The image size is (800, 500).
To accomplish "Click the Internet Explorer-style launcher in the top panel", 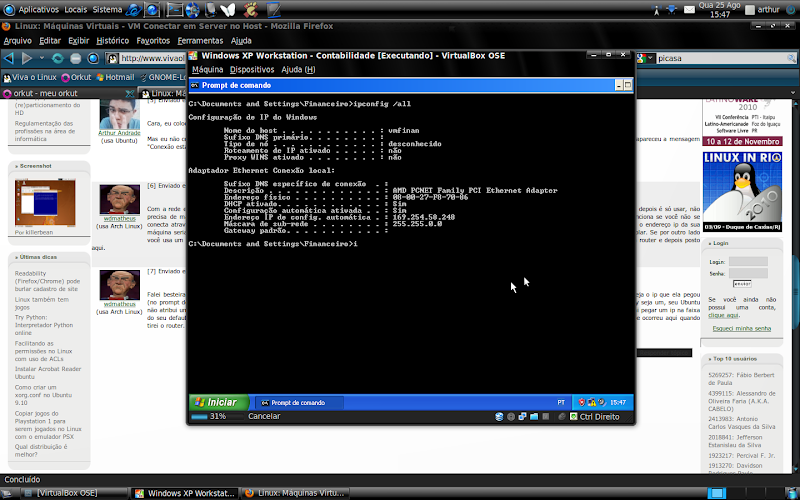I will [x=134, y=9].
